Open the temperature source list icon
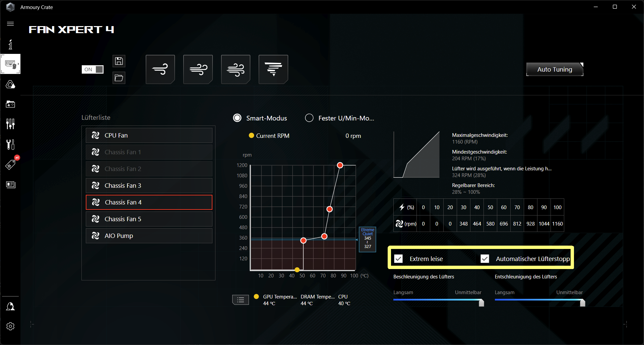 tap(241, 300)
